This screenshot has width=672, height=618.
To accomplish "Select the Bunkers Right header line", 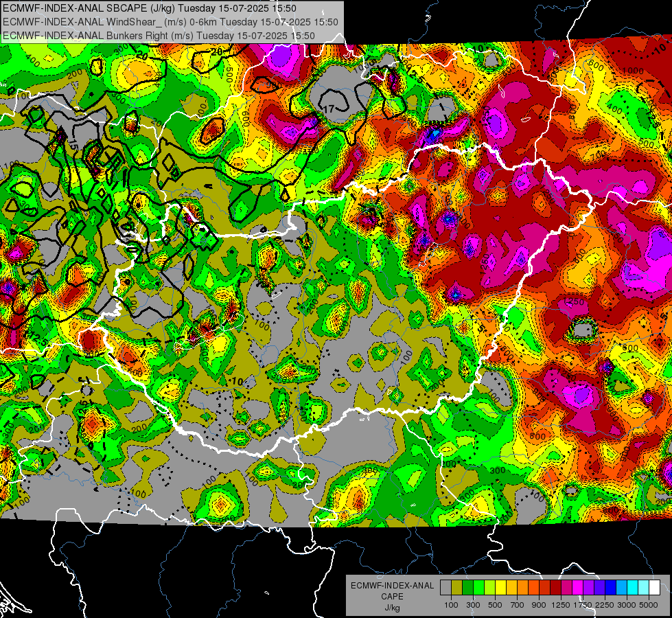I will point(159,36).
